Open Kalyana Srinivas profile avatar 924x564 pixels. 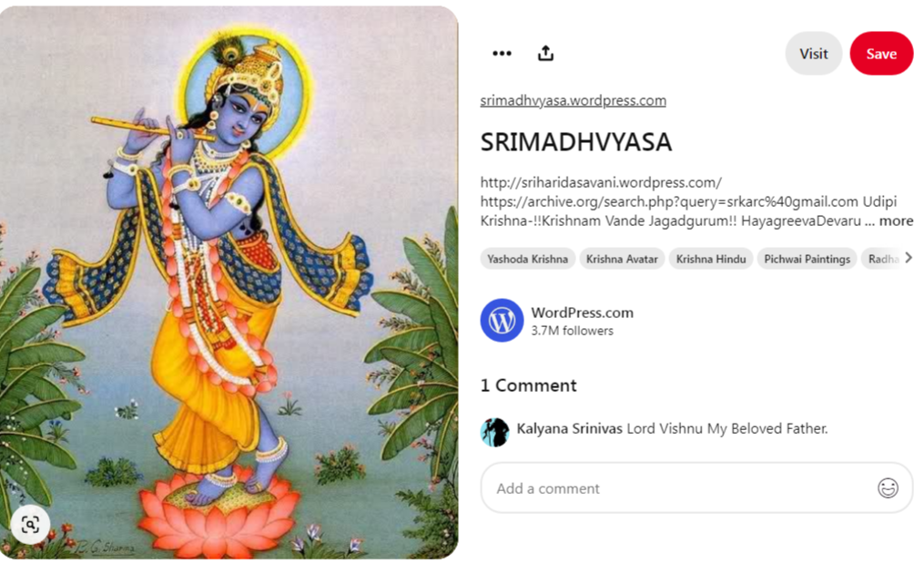coord(494,433)
